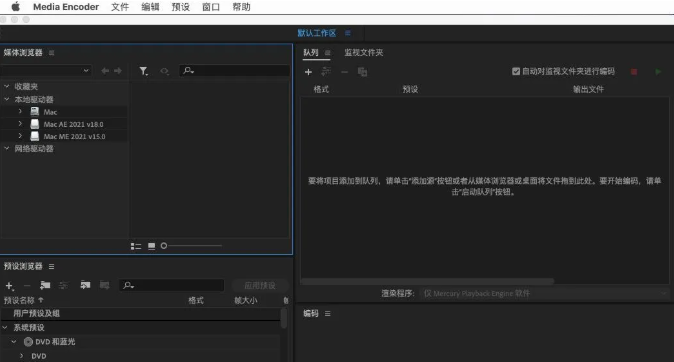Screen dimensions: 674x362
Task: Click the queue horizontal scrollbar
Action: coord(427,281)
